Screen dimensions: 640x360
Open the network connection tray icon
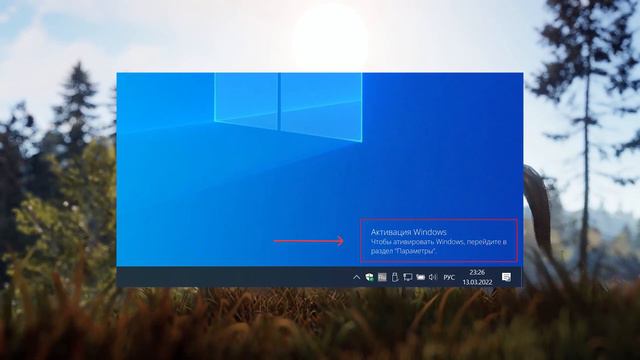[x=407, y=277]
